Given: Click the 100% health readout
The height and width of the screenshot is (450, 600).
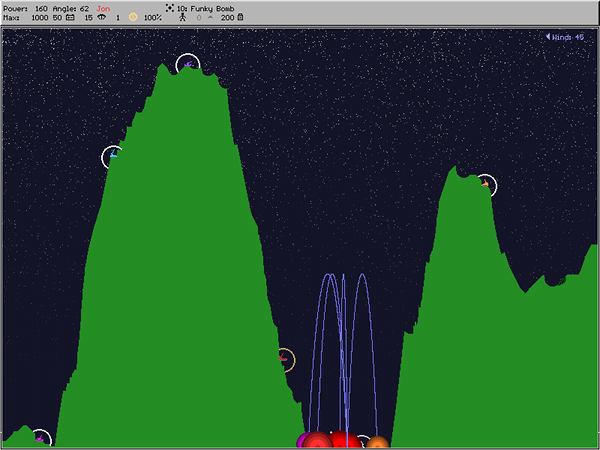Looking at the screenshot, I should [x=153, y=18].
